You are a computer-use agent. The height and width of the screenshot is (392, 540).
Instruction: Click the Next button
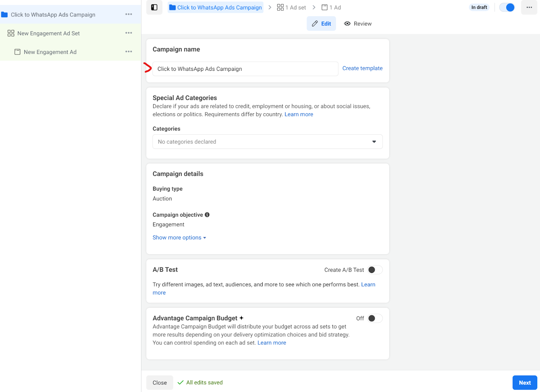(524, 382)
